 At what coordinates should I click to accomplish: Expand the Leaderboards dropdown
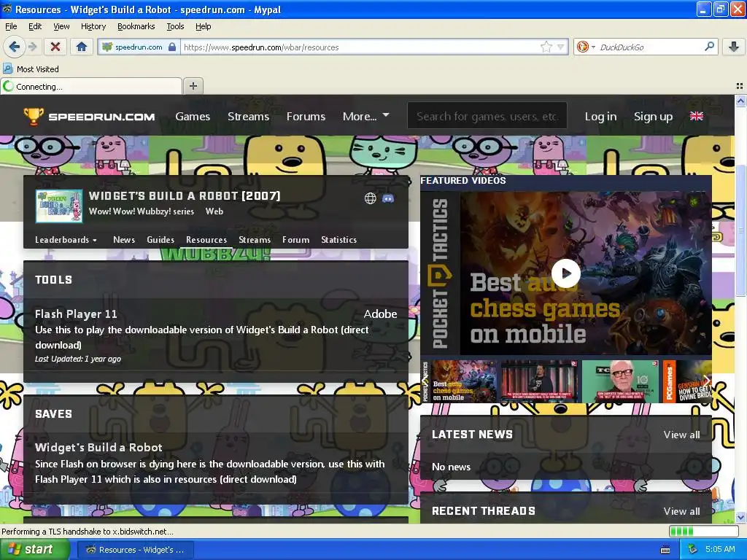[66, 239]
